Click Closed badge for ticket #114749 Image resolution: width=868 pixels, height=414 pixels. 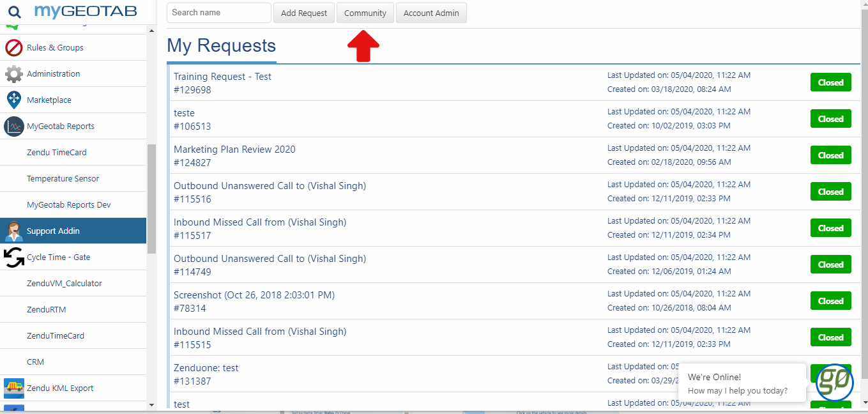pyautogui.click(x=831, y=264)
